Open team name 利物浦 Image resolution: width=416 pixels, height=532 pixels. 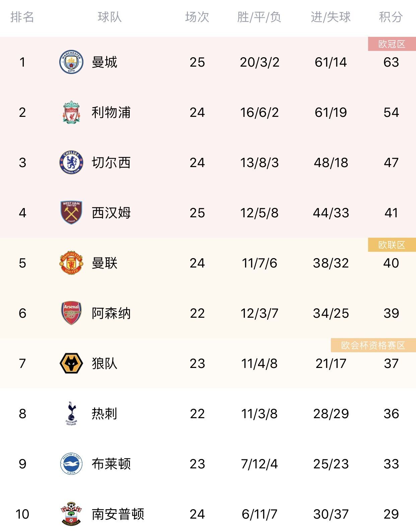click(x=111, y=112)
